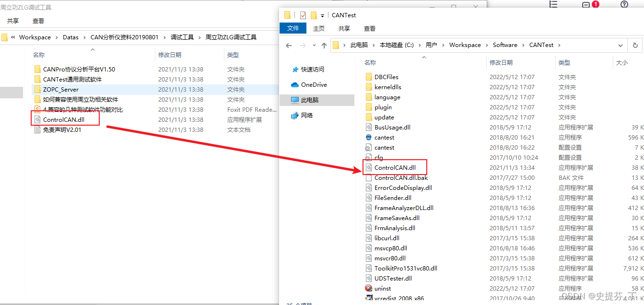
Task: Select the CANTest通用测试软件 folder icon
Action: [37, 79]
